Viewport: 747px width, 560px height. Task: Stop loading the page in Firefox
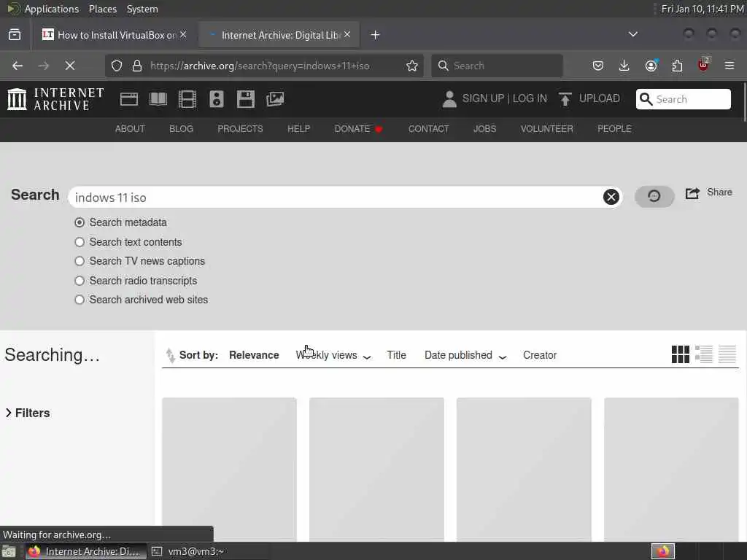click(69, 66)
